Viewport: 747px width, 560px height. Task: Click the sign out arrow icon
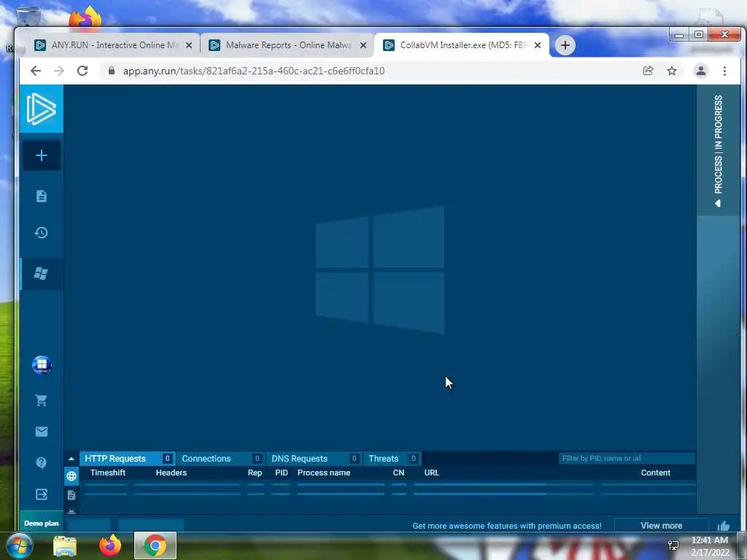[x=42, y=494]
